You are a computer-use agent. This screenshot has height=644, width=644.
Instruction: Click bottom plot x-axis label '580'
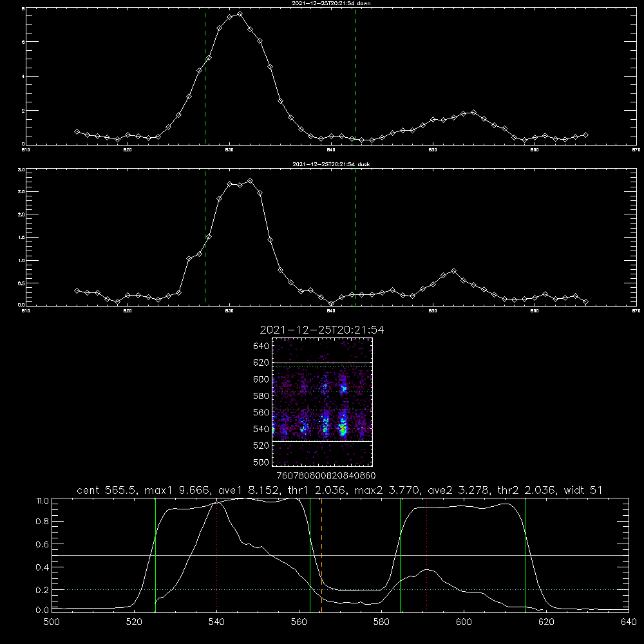tap(381, 622)
